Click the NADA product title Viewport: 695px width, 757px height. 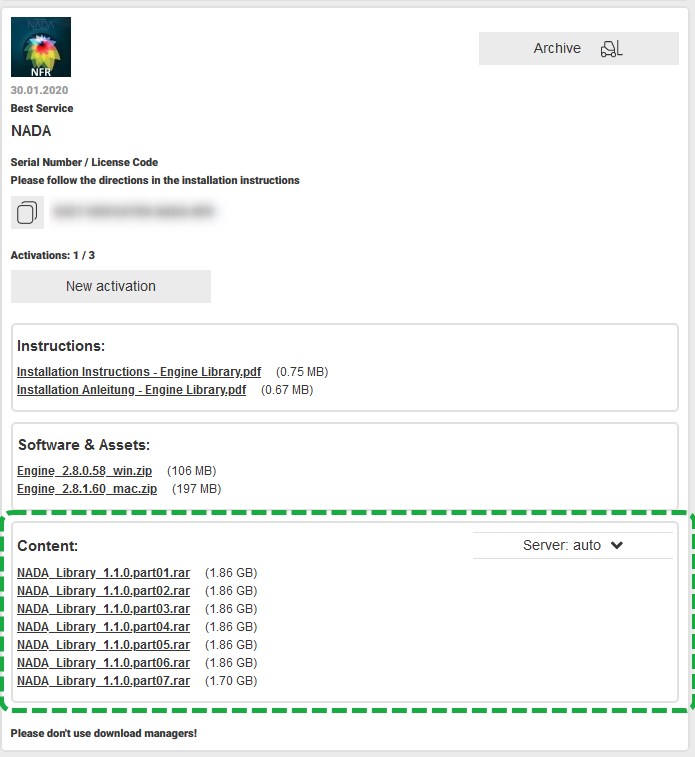[31, 131]
